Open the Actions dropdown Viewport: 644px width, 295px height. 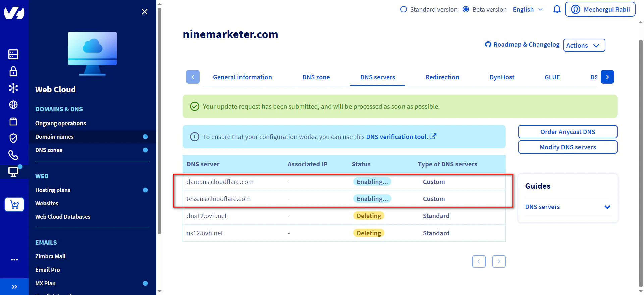point(584,45)
